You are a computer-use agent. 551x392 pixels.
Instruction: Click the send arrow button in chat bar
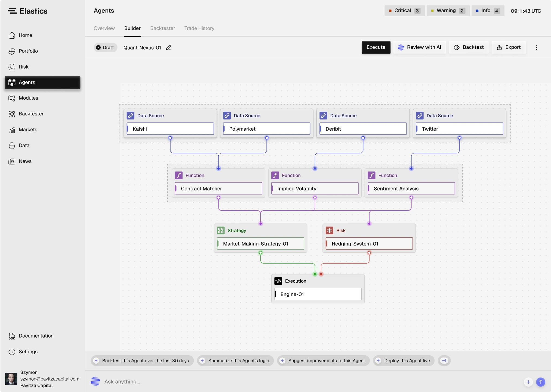(x=541, y=382)
